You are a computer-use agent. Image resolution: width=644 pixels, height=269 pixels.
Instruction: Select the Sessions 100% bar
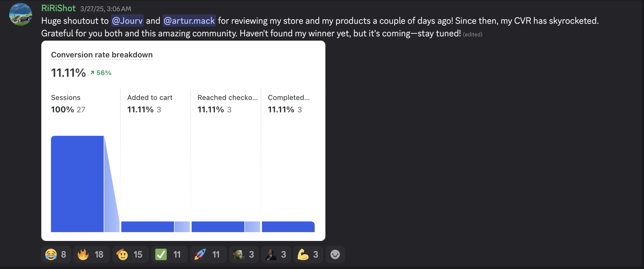point(77,184)
